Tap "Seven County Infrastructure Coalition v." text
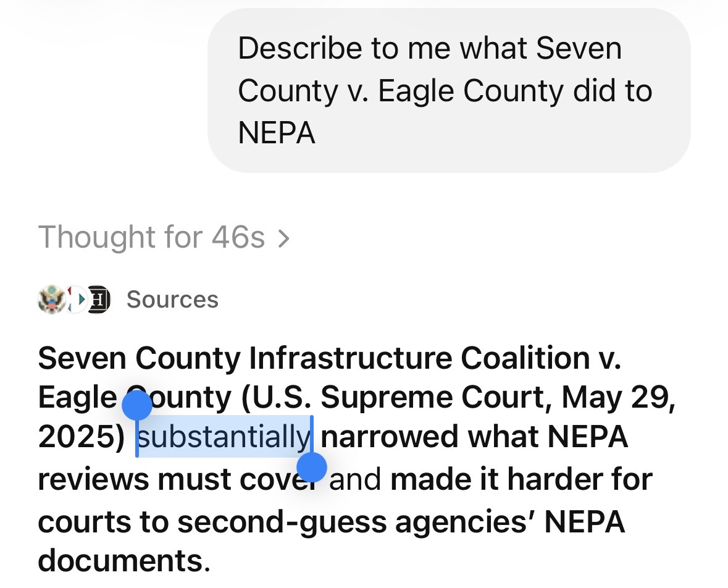The width and height of the screenshot is (728, 588). pos(330,358)
